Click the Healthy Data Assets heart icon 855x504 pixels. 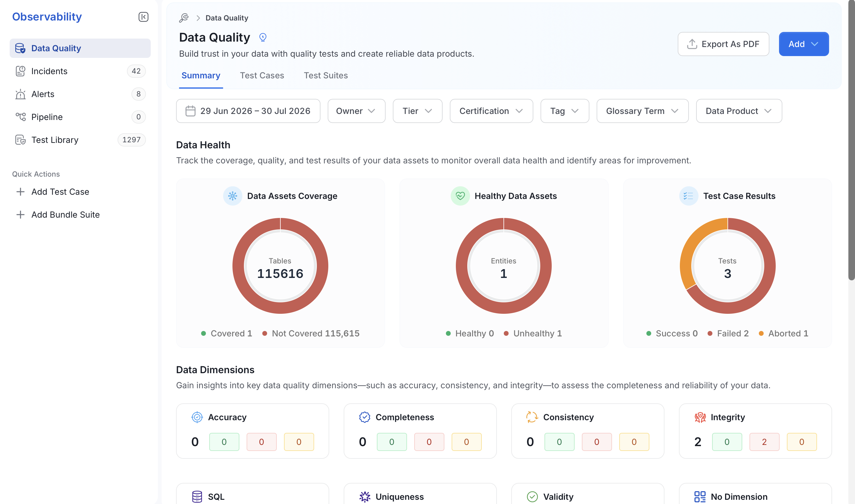click(x=460, y=196)
